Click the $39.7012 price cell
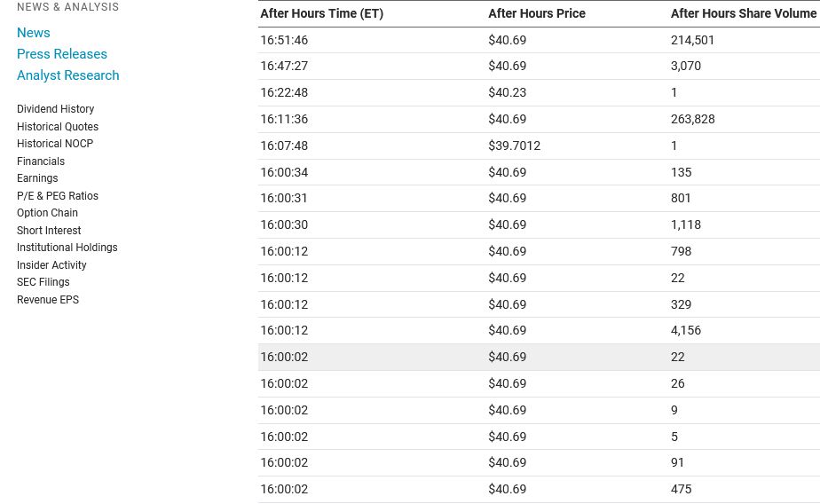 pos(514,146)
